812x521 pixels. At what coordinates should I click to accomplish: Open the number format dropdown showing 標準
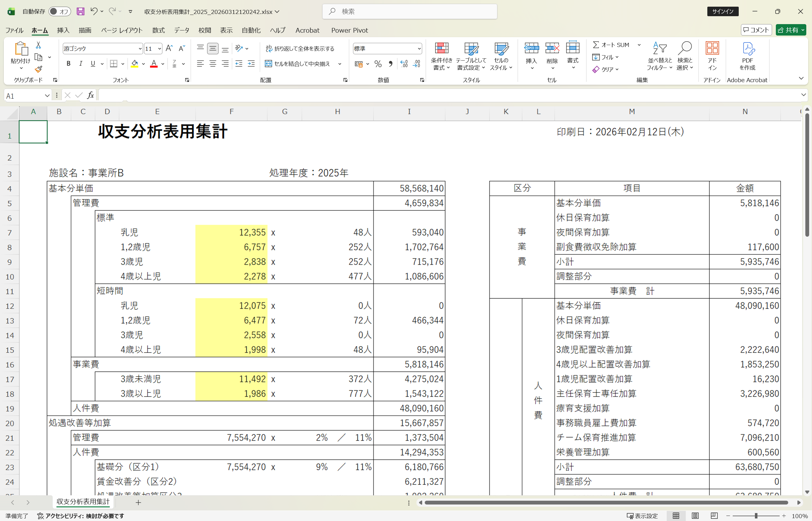point(419,49)
